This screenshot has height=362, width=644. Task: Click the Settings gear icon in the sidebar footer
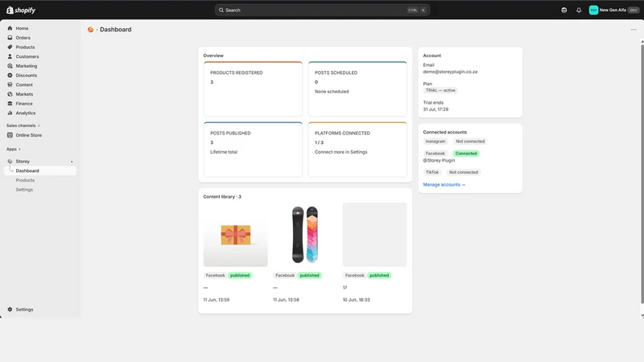[x=10, y=310]
